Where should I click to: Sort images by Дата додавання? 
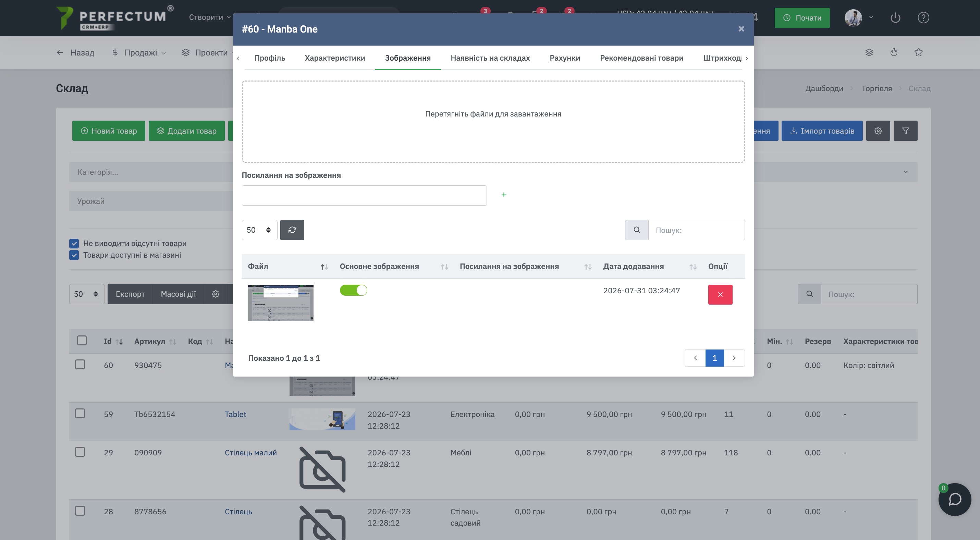pyautogui.click(x=649, y=266)
